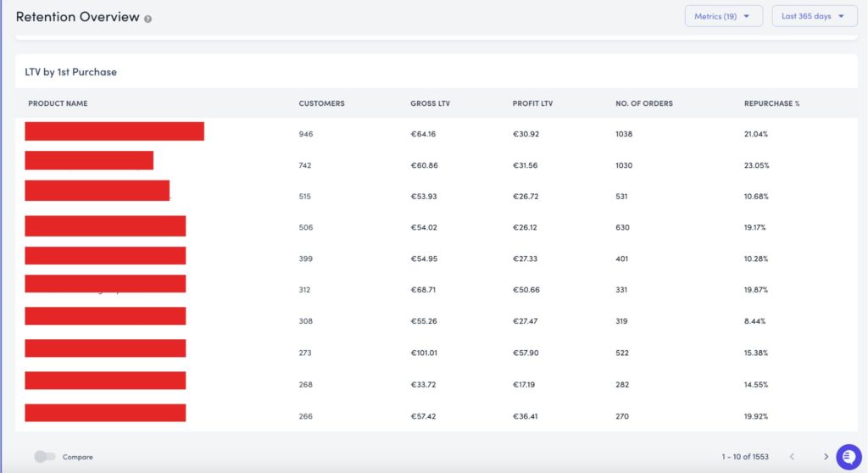Click orders count 531
The width and height of the screenshot is (868, 473).
[621, 196]
